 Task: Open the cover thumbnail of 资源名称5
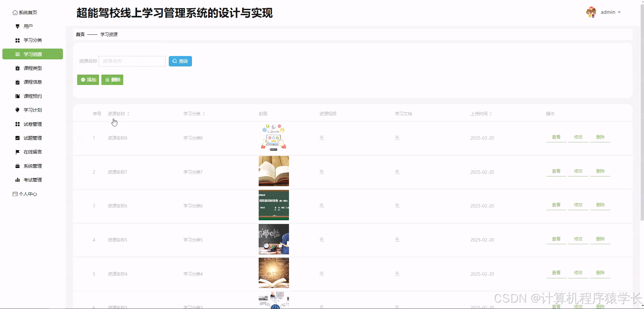[274, 239]
